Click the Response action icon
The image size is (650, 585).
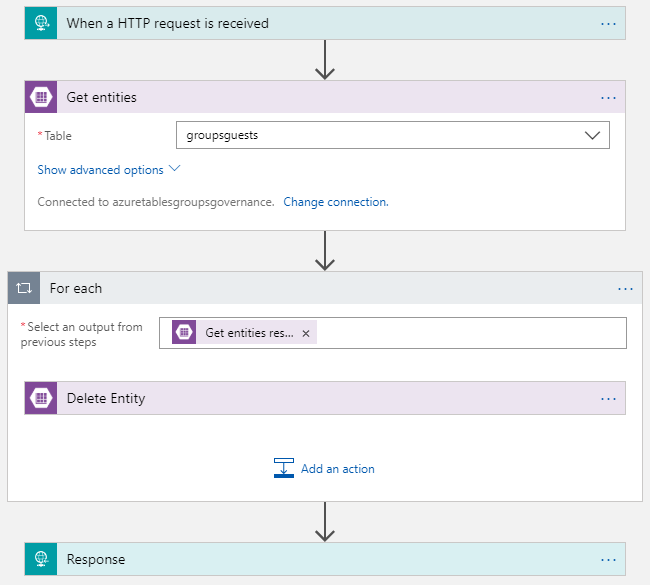pyautogui.click(x=41, y=559)
